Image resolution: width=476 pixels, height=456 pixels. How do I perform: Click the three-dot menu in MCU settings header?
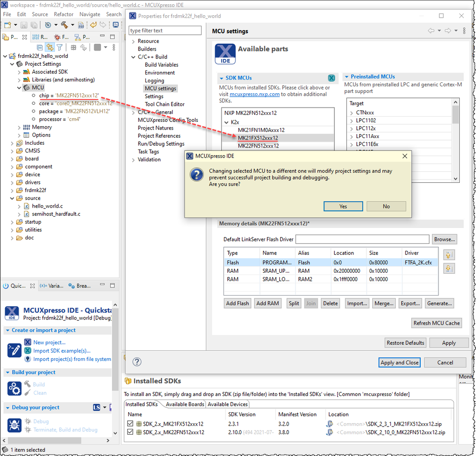pos(464,30)
